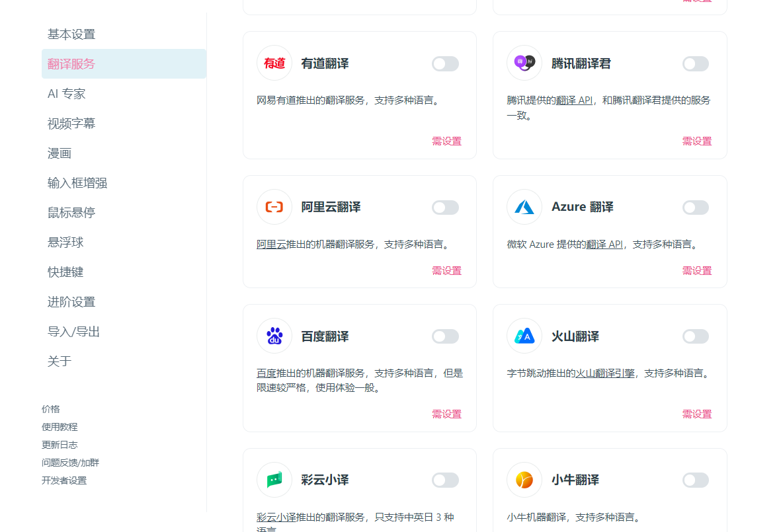Follow the 翻译 API link in Azure description
Screen dimensions: 783x532
[604, 244]
